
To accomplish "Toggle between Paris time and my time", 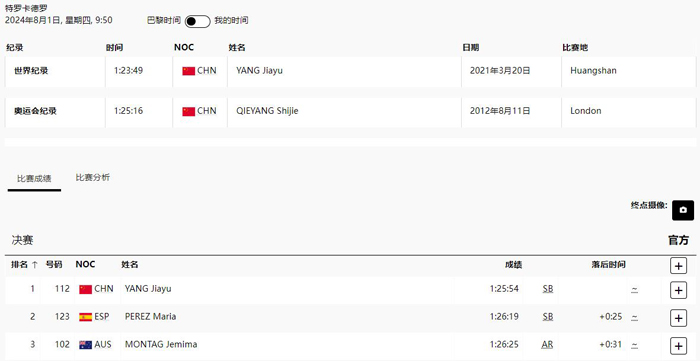I will 197,21.
